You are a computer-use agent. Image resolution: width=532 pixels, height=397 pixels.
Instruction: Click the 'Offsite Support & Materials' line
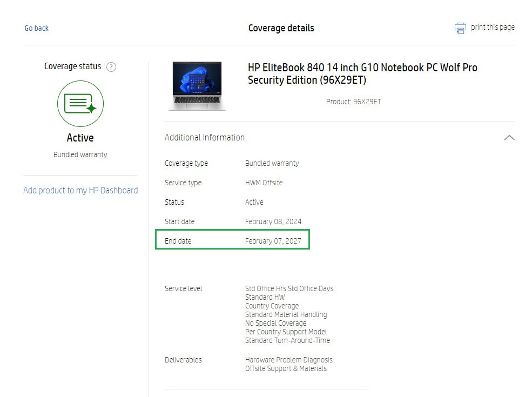pyautogui.click(x=286, y=368)
